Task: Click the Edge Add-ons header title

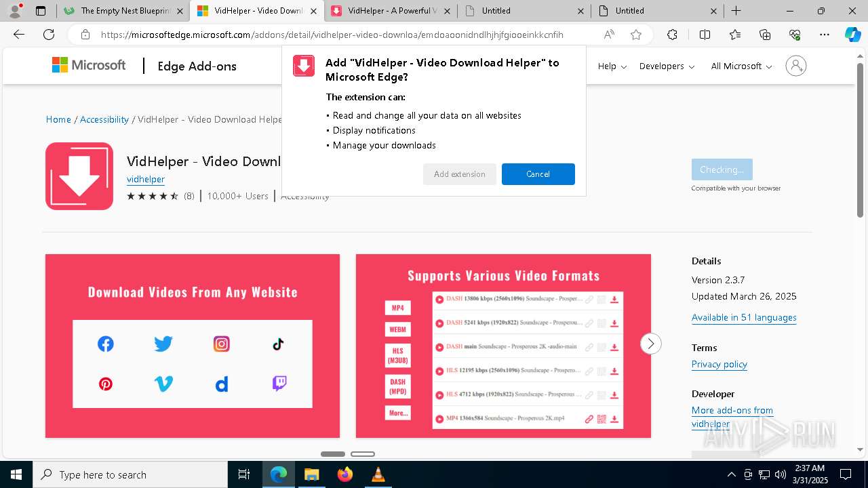Action: pyautogui.click(x=197, y=66)
